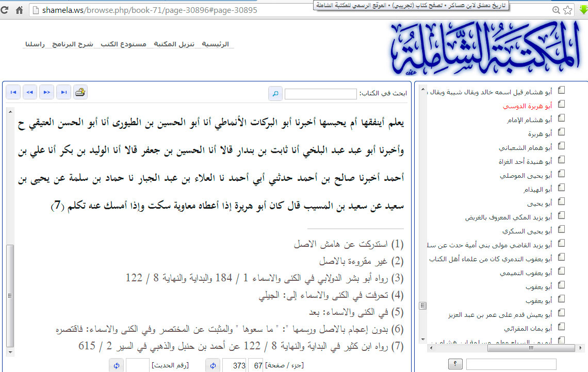Click the sidebar vertical scrollbar thumb
588x372 pixels.
point(422,306)
